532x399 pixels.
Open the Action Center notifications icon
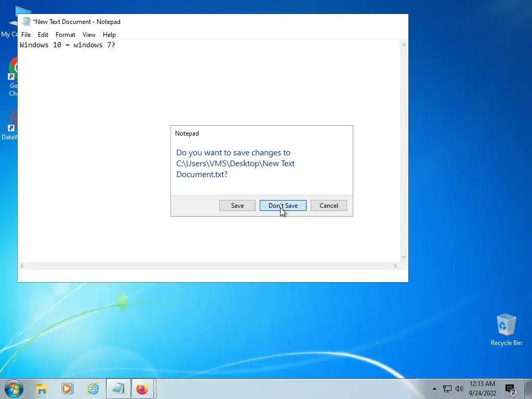pos(511,390)
